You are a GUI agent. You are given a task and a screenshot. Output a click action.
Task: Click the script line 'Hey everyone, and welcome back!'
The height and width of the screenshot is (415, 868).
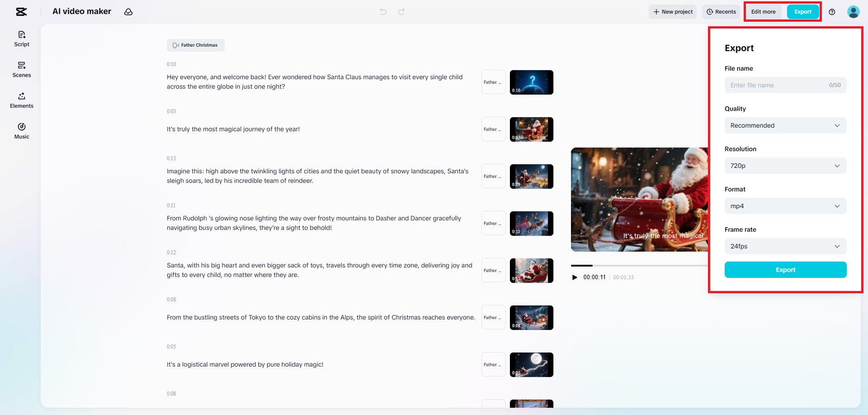pos(315,82)
